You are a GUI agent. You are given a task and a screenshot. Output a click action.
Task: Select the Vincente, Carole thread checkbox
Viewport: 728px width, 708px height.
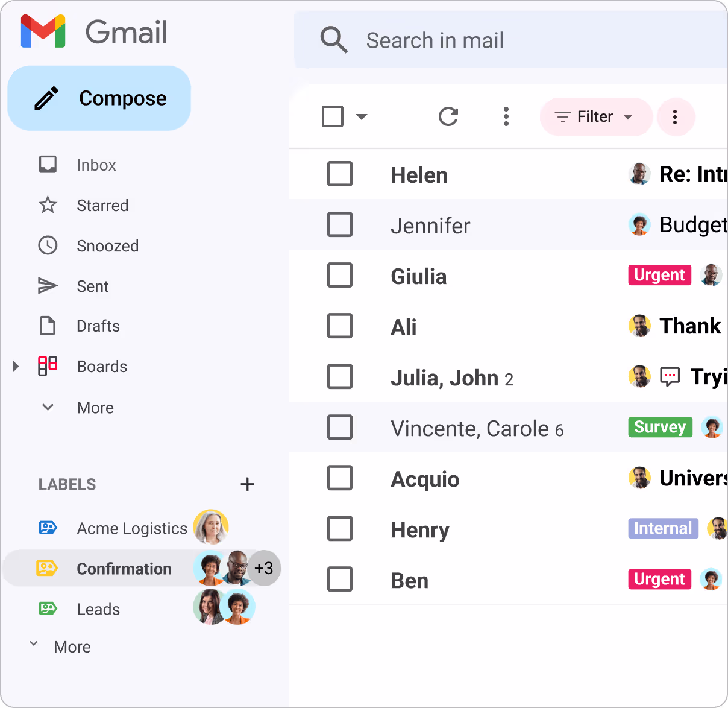point(340,427)
